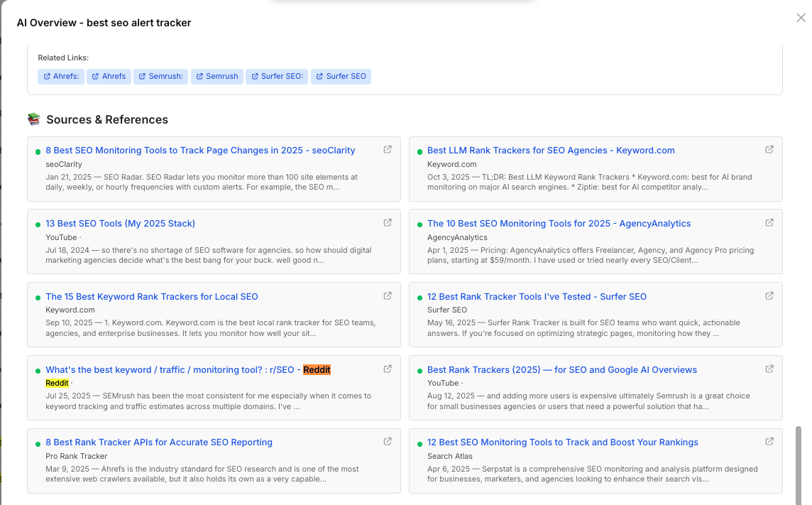
Task: Open external link icon next to the Reddit thread source
Action: [388, 369]
